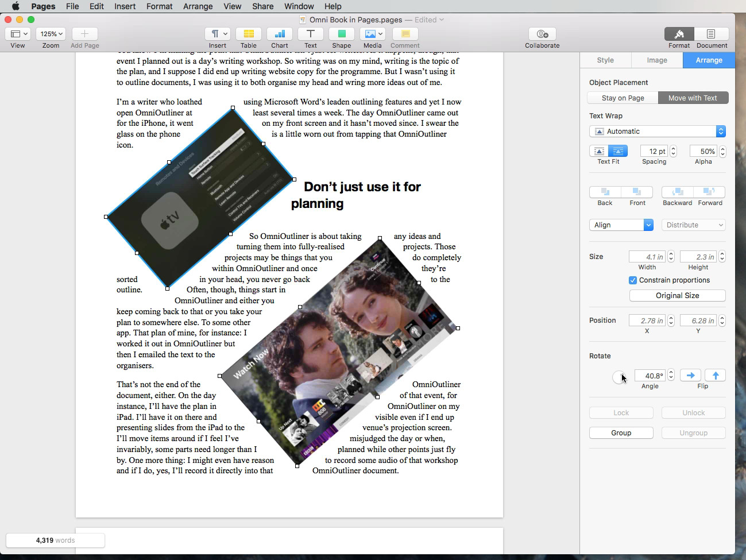Screen dimensions: 746x560
Task: Click the Group button
Action: pyautogui.click(x=621, y=433)
